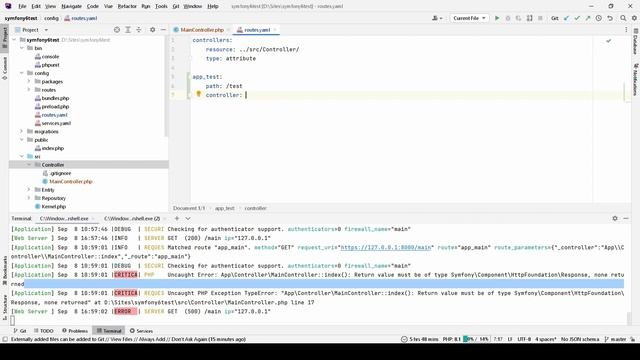This screenshot has height=360, width=640.
Task: Collapse the config folder in project tree
Action: click(x=22, y=73)
